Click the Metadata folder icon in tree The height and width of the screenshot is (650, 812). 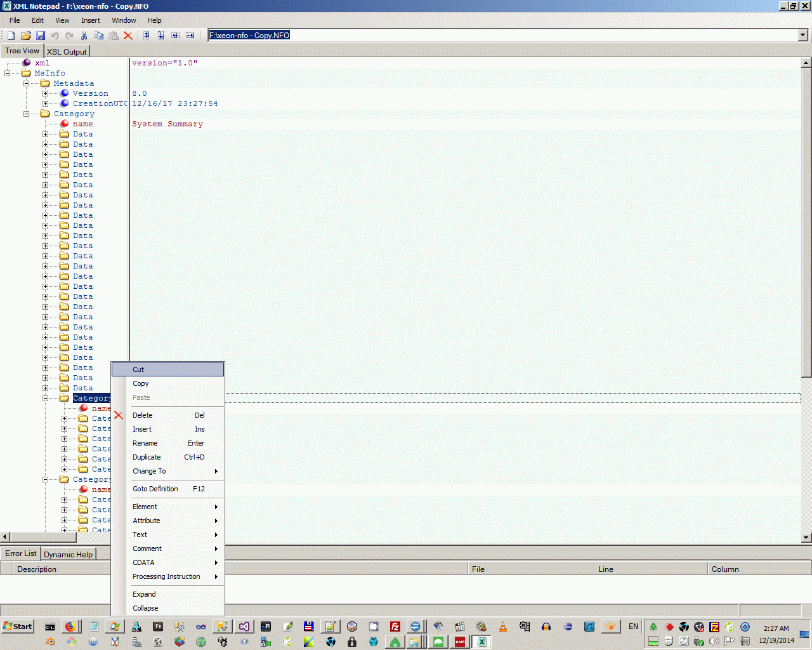point(45,83)
